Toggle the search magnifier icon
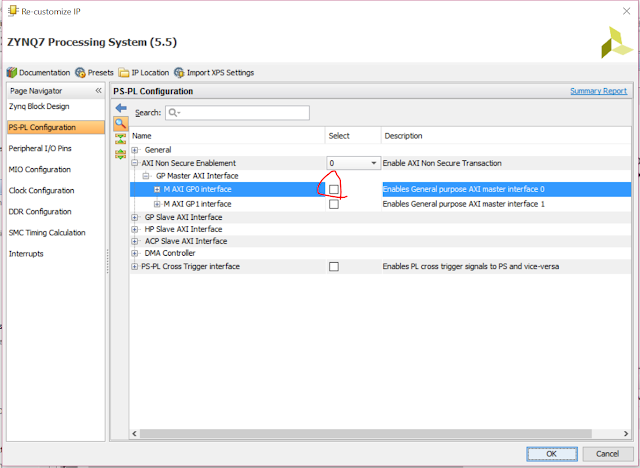The width and height of the screenshot is (640, 468). click(x=121, y=123)
